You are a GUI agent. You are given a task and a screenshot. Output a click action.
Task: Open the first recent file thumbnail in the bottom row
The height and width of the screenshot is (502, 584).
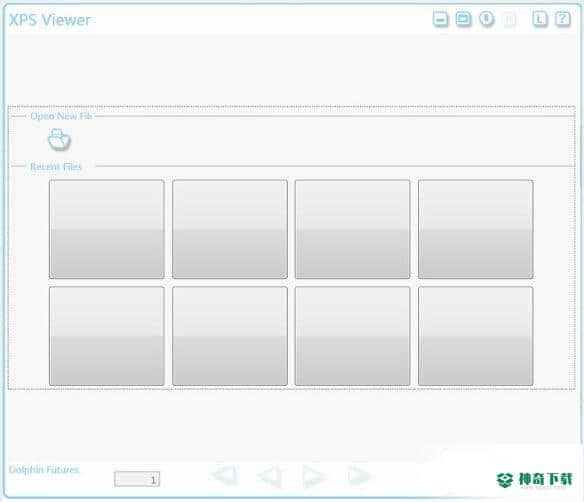107,336
